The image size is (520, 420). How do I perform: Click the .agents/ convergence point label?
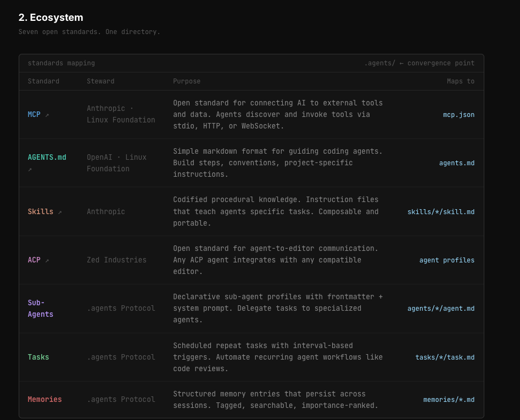click(419, 63)
